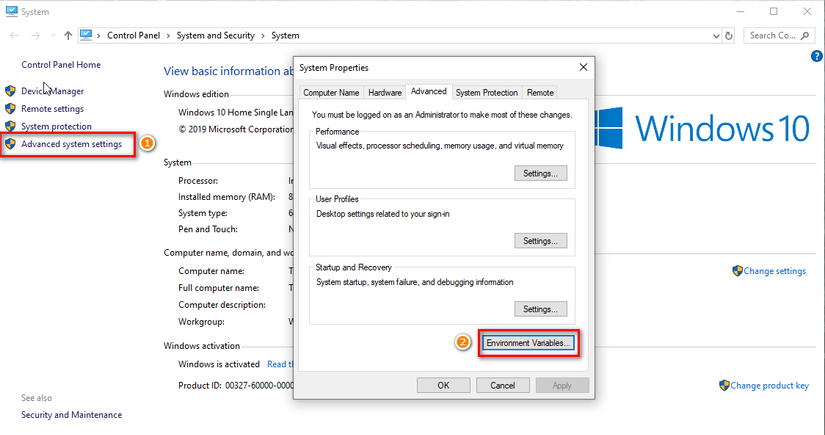Viewport: 825px width, 435px height.
Task: Open System protection link
Action: 56,126
